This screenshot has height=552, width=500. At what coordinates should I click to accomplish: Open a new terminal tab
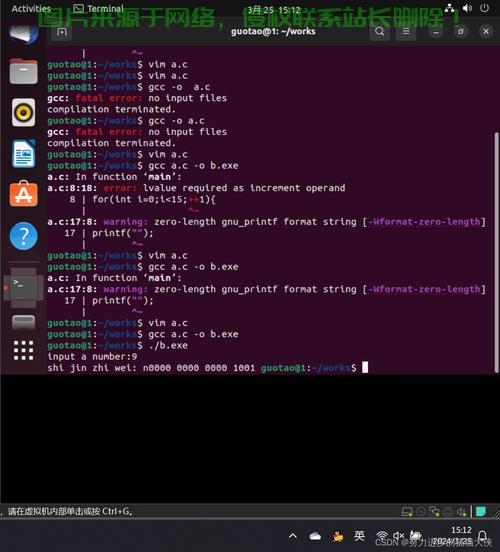coord(62,32)
